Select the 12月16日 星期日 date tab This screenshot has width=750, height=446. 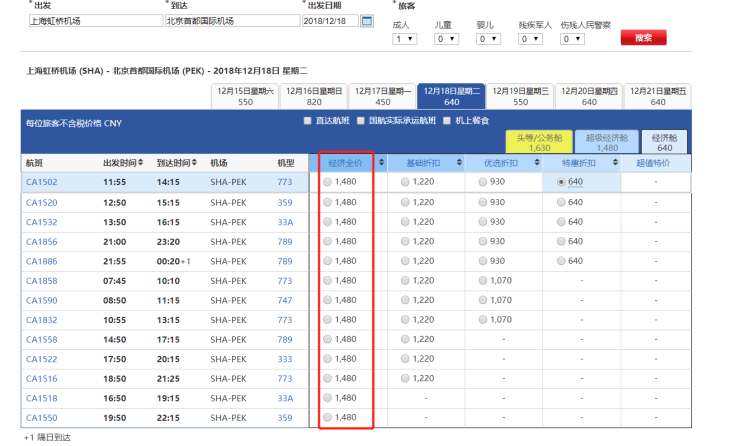314,96
